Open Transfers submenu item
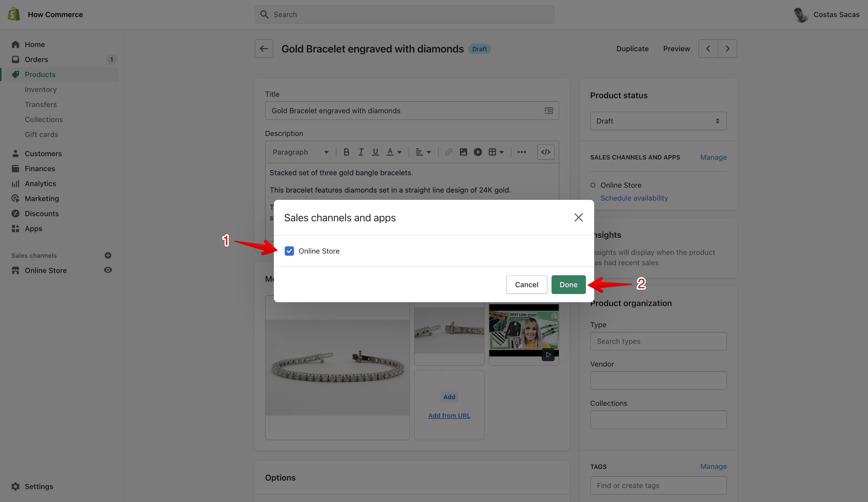 [41, 104]
